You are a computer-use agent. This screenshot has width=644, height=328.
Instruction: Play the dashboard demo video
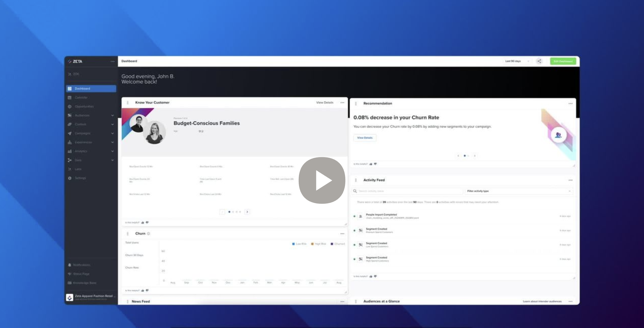click(x=322, y=180)
